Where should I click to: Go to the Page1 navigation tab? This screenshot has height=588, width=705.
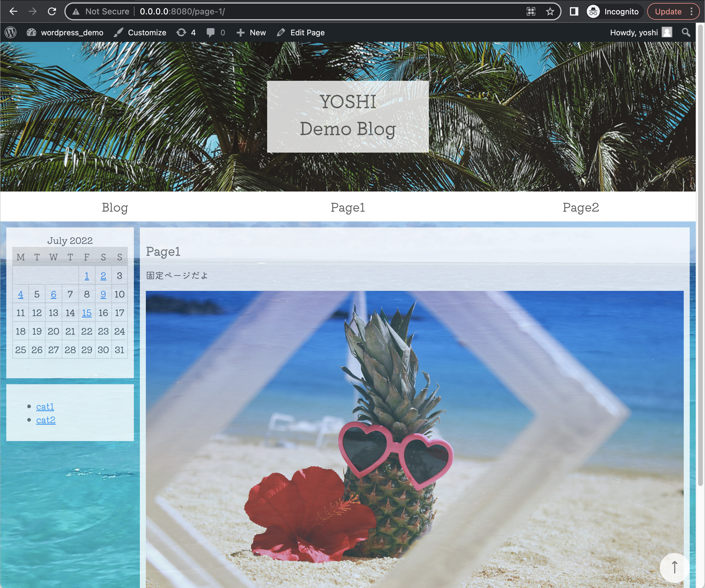click(348, 207)
